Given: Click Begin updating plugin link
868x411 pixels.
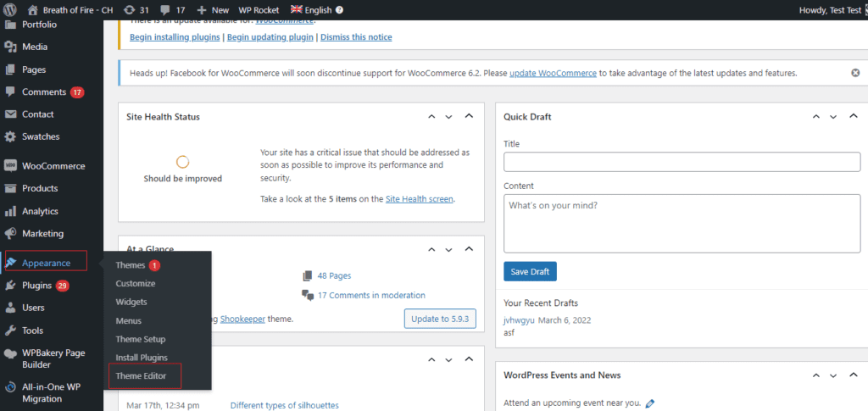Looking at the screenshot, I should 270,37.
